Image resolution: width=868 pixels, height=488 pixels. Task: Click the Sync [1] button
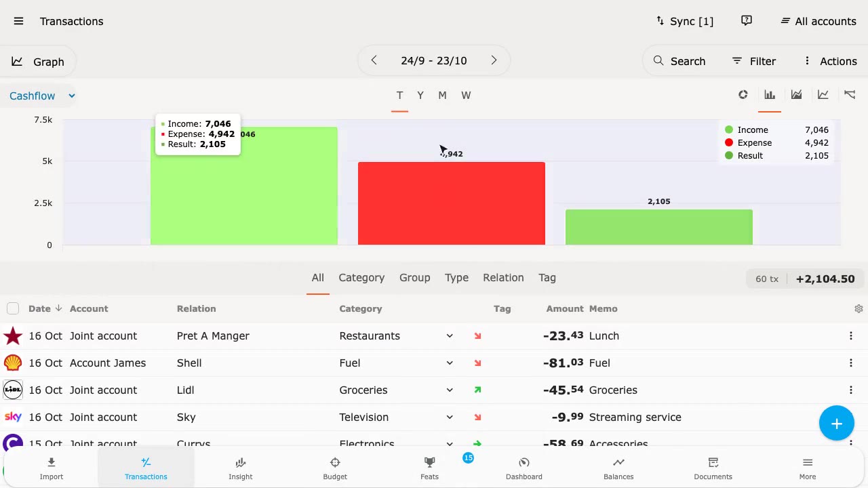(684, 21)
